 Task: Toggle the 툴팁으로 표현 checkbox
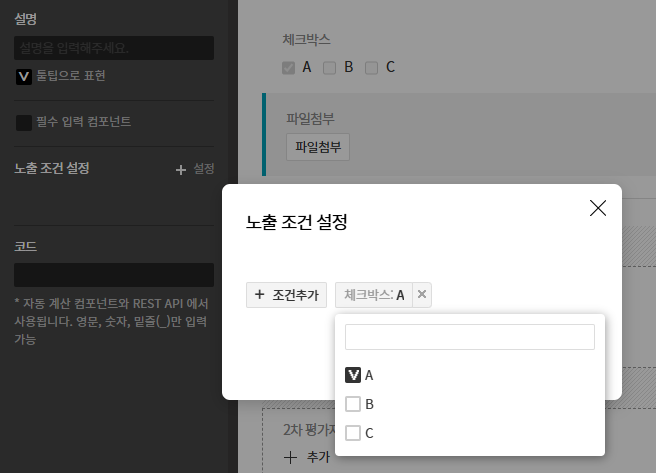coord(24,76)
